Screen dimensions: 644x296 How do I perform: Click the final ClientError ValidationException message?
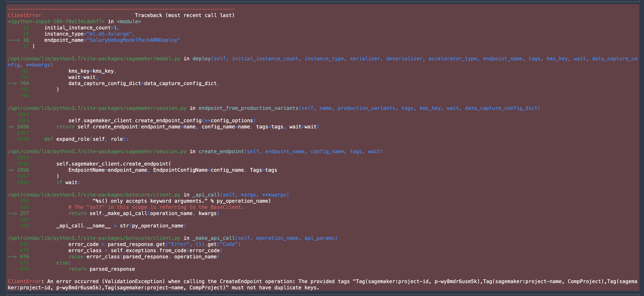click(322, 284)
